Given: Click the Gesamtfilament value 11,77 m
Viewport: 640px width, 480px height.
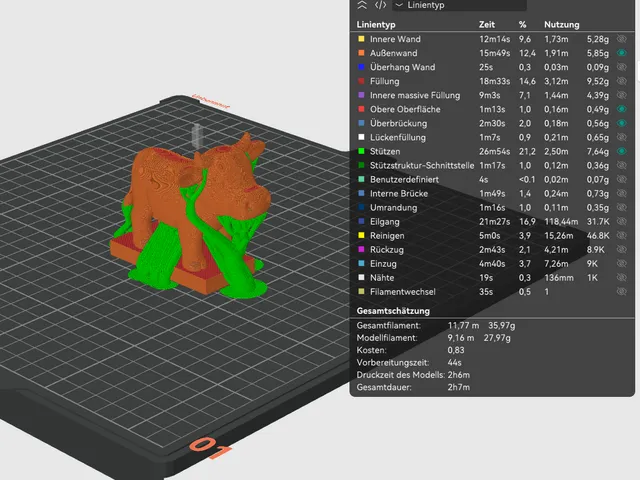Looking at the screenshot, I should [463, 325].
